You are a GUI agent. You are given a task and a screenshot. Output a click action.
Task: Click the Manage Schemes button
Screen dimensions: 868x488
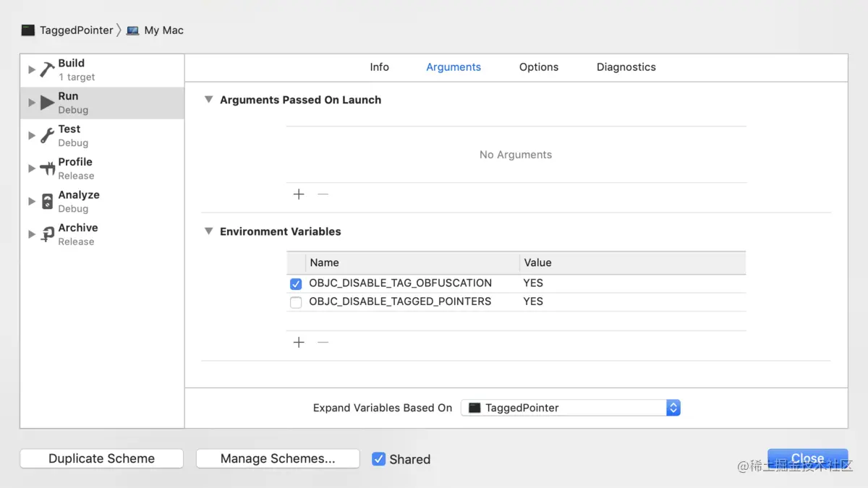coord(278,458)
